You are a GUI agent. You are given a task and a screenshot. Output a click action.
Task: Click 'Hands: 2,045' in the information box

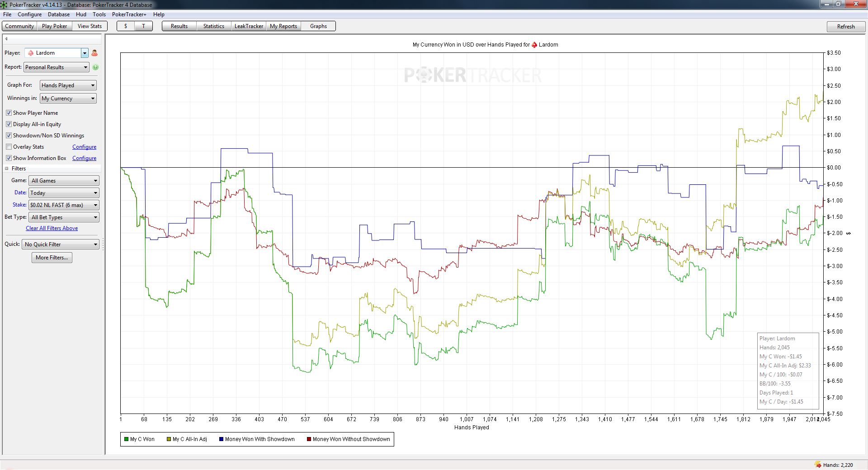click(x=774, y=348)
